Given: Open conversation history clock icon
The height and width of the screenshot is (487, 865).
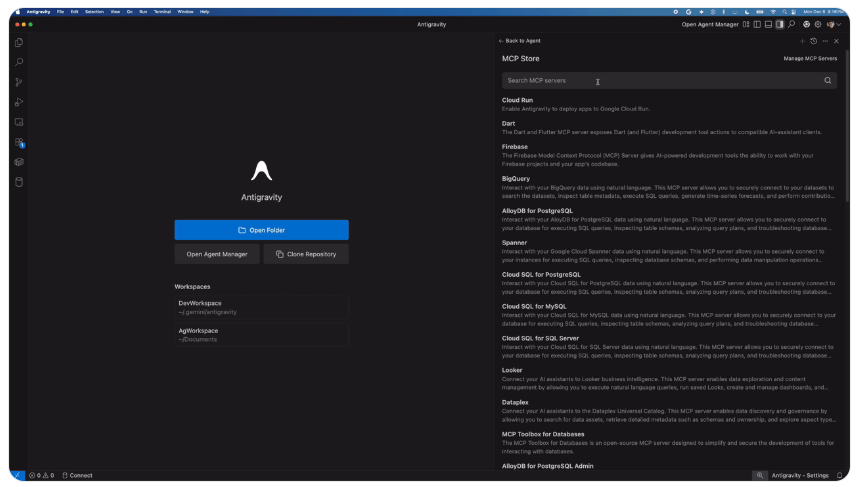Looking at the screenshot, I should (813, 41).
